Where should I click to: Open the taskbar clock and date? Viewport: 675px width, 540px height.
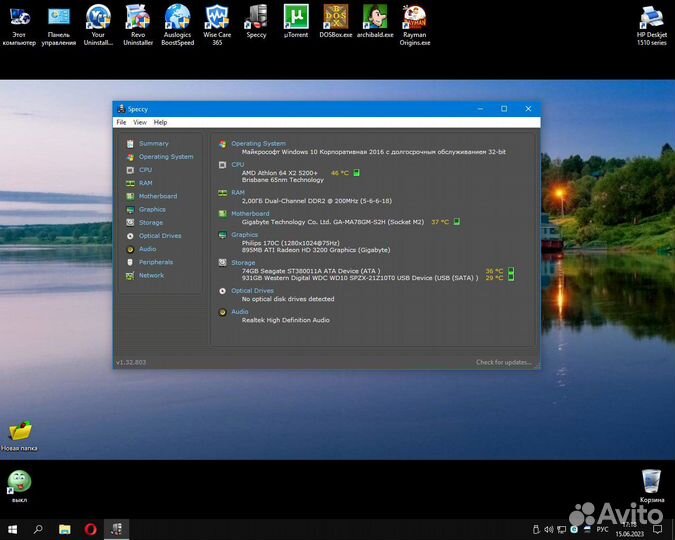(x=629, y=529)
